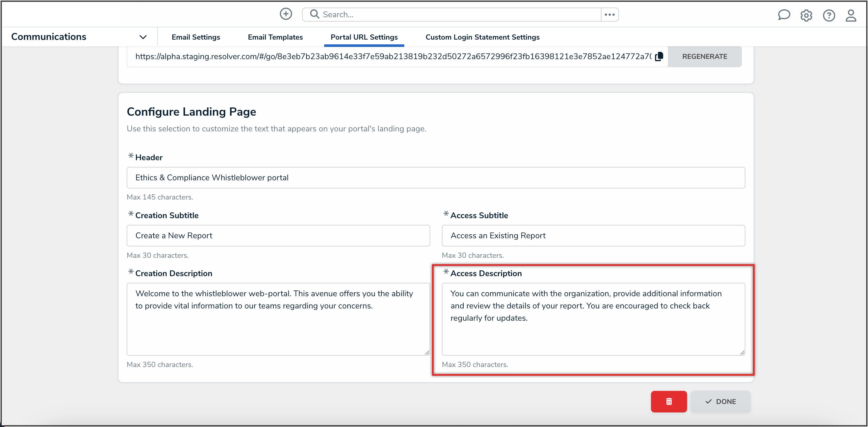The image size is (868, 427).
Task: Click the Access Subtitle input
Action: [x=593, y=236]
